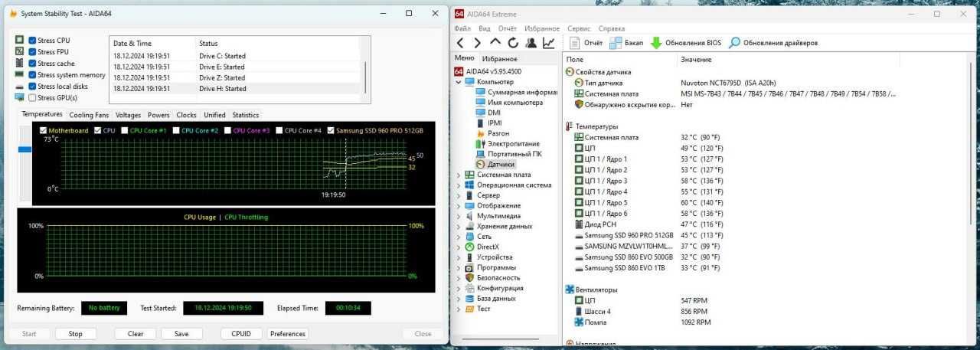Viewport: 980px width, 350px height.
Task: Open CPUID from stability test
Action: (x=241, y=334)
